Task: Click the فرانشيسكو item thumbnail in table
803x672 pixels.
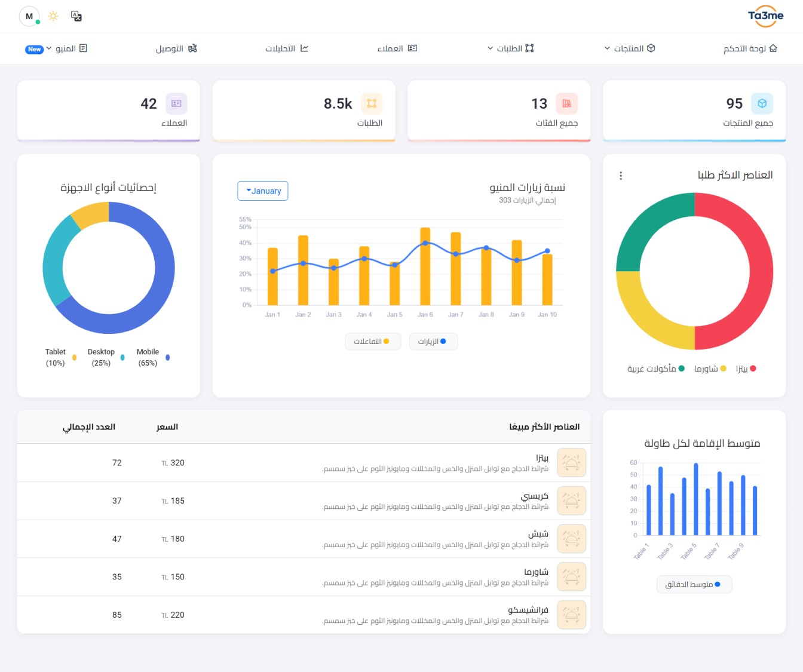Action: 571,615
